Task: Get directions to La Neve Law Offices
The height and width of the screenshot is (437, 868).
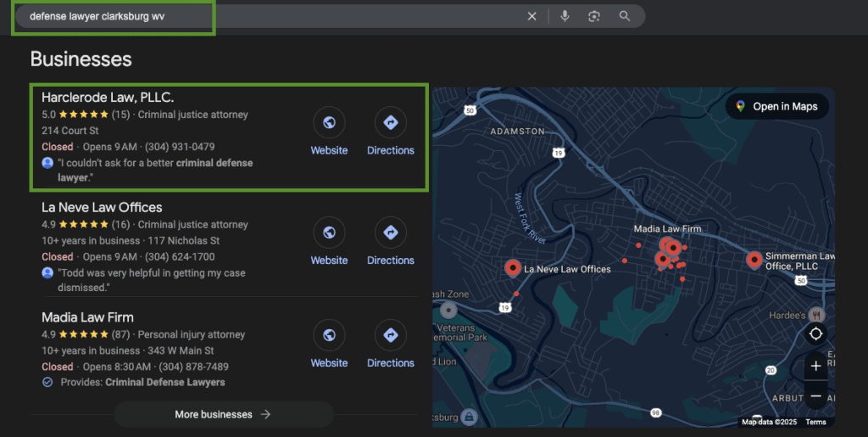Action: 390,233
